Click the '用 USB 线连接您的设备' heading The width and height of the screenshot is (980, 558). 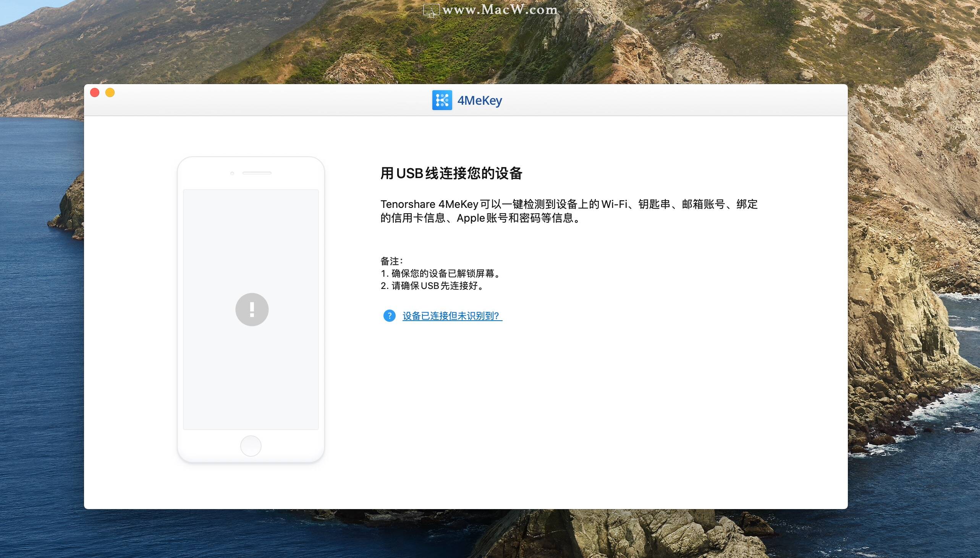tap(451, 173)
